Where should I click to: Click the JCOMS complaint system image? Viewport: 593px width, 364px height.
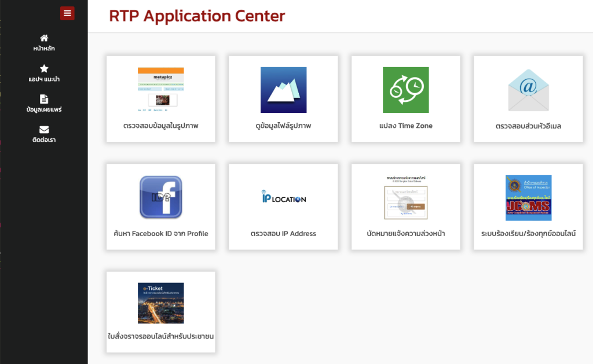pos(528,197)
